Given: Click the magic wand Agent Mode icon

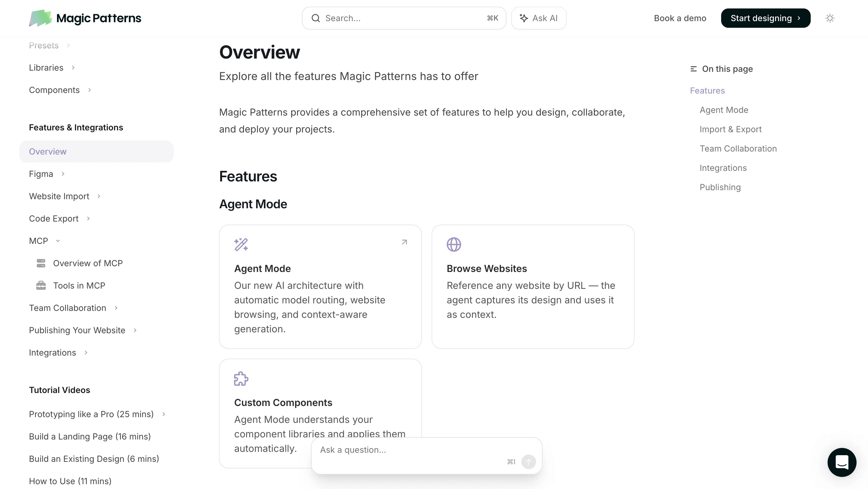Looking at the screenshot, I should point(241,245).
